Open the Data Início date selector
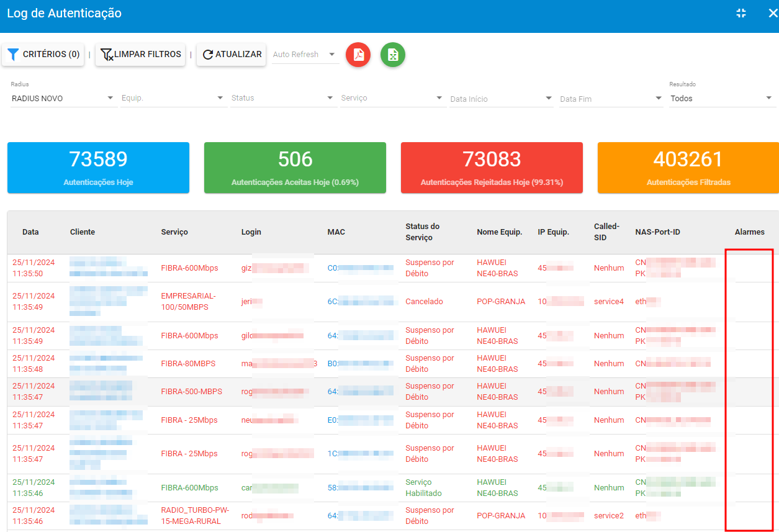The height and width of the screenshot is (532, 779). click(x=502, y=99)
